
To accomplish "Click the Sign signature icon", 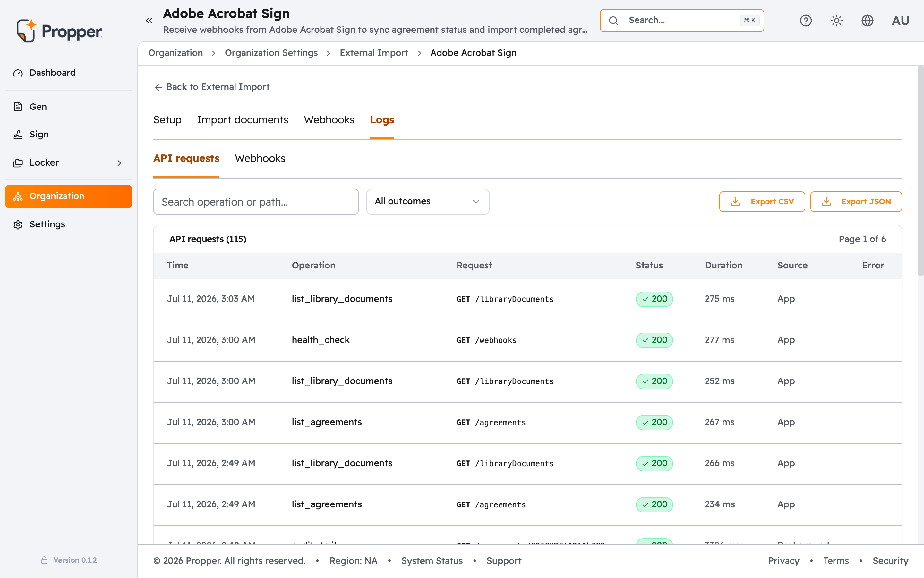I will coord(18,135).
